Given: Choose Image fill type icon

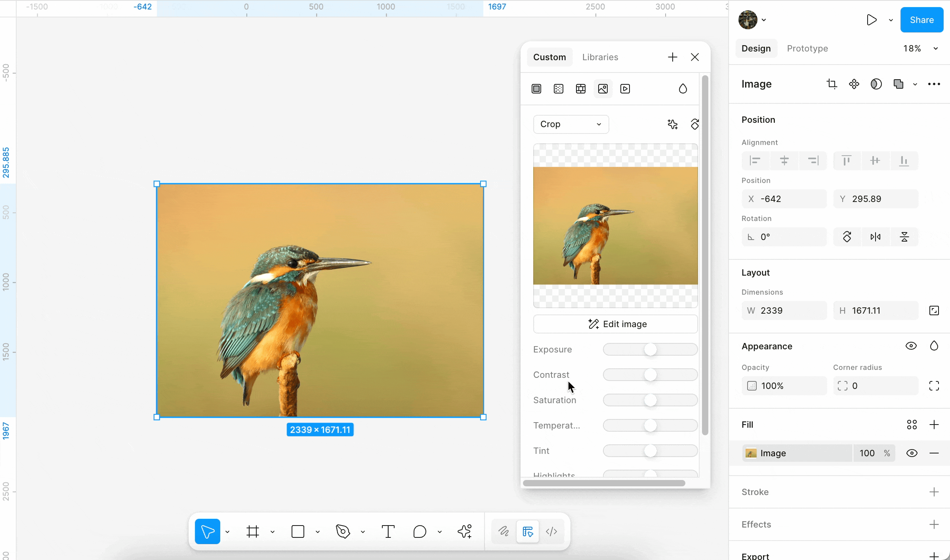Looking at the screenshot, I should pyautogui.click(x=603, y=89).
